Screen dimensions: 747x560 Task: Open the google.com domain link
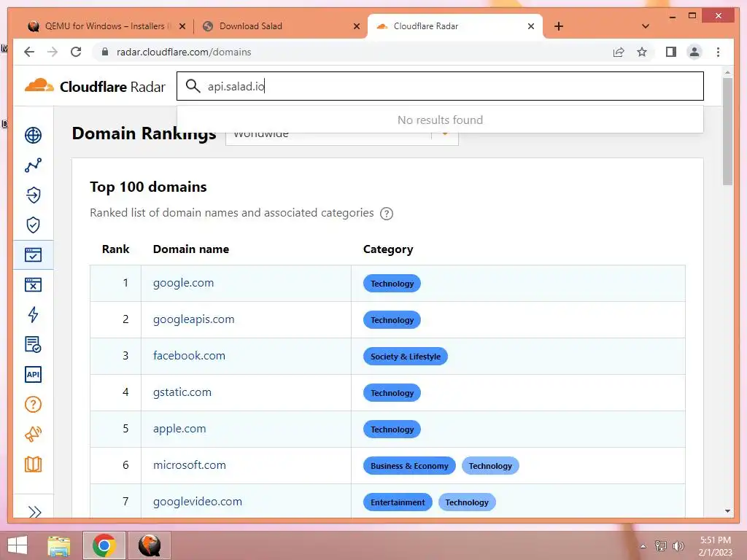[x=183, y=283]
